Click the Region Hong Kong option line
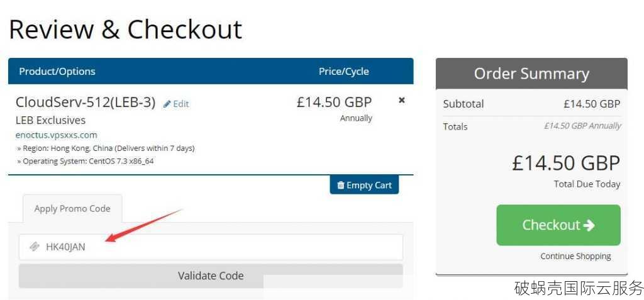The width and height of the screenshot is (644, 300). [106, 148]
